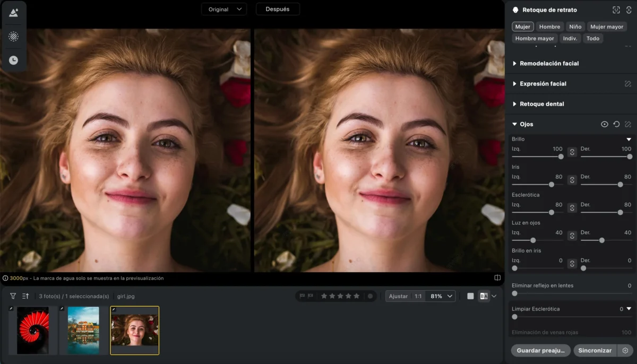Viewport: 637px width, 364px height.
Task: Select the Todo preset tab
Action: 593,38
